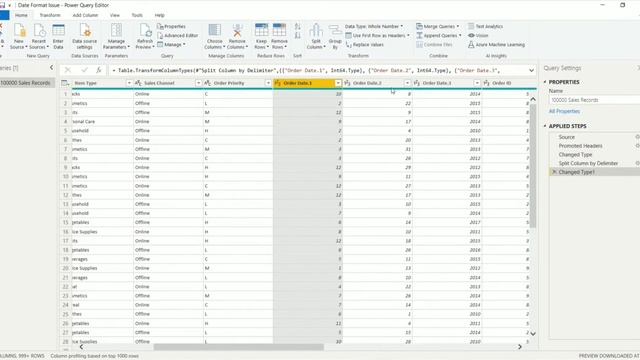Open Append Queries

tap(439, 36)
